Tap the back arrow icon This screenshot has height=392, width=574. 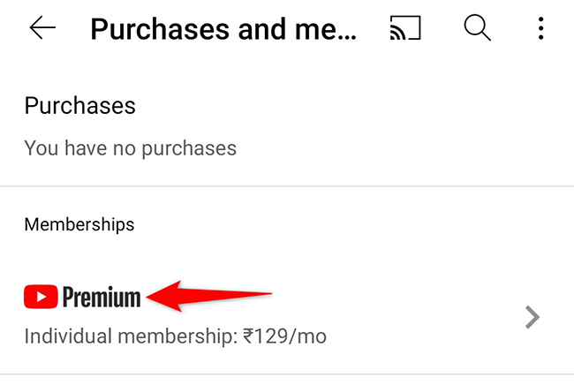pos(42,29)
